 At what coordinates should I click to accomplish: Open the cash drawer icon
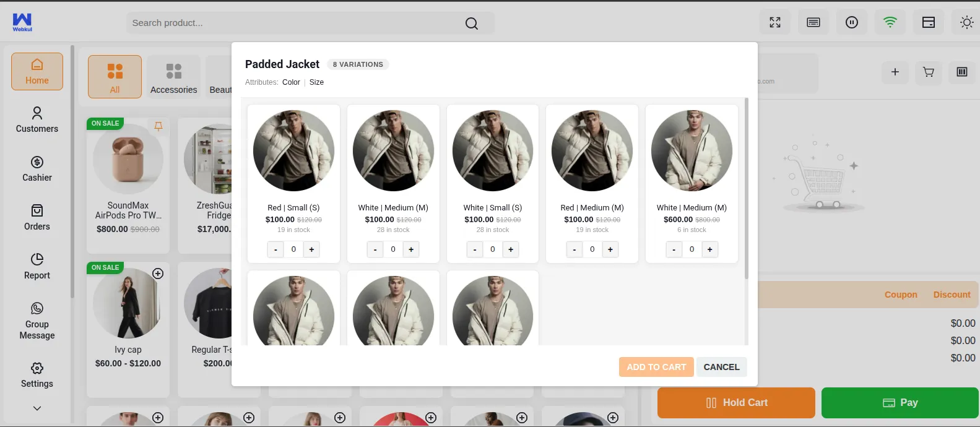click(929, 22)
